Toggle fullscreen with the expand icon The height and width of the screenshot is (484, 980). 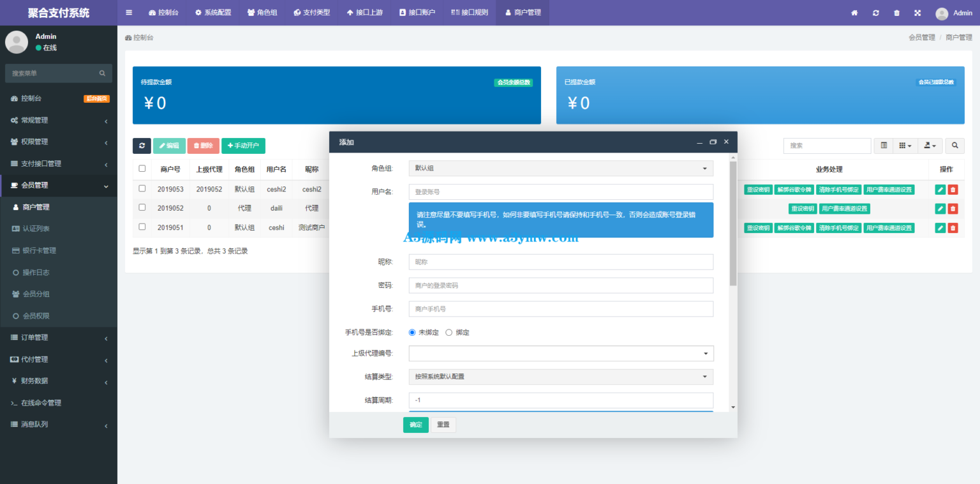coord(917,13)
